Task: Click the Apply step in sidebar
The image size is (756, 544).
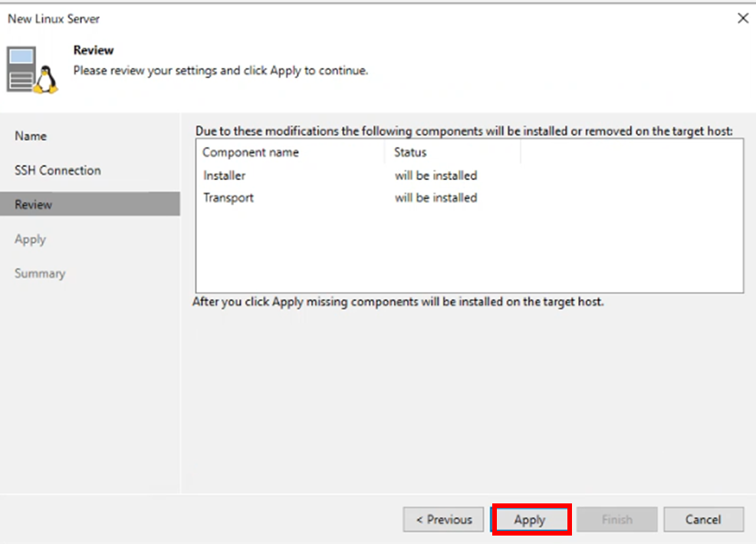Action: [x=31, y=239]
